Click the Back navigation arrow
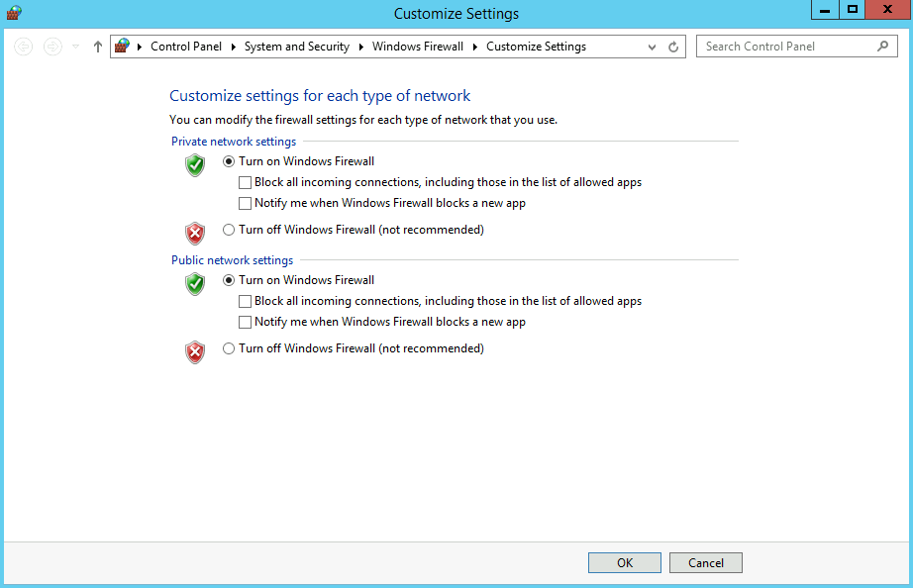Viewport: 913px width, 588px height. click(x=24, y=47)
